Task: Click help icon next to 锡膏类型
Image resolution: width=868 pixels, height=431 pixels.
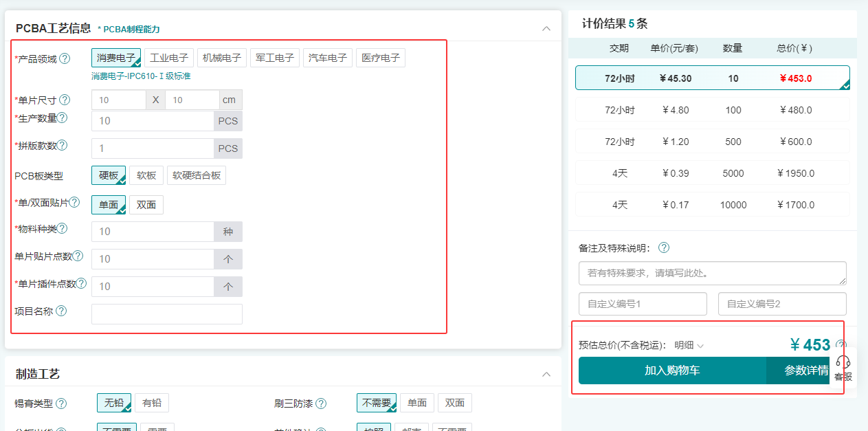Action: [x=61, y=404]
